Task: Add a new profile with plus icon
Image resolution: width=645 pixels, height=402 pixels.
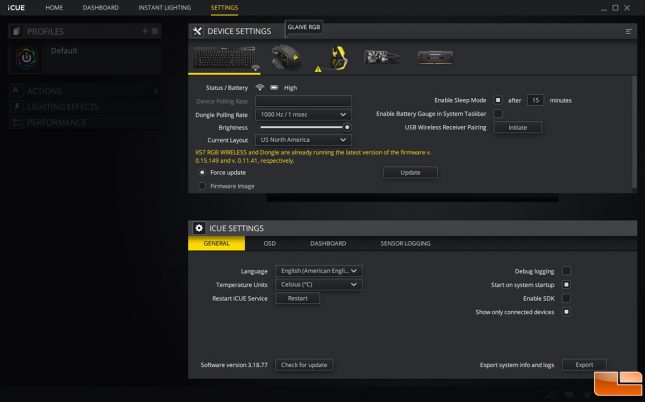Action: [x=144, y=31]
